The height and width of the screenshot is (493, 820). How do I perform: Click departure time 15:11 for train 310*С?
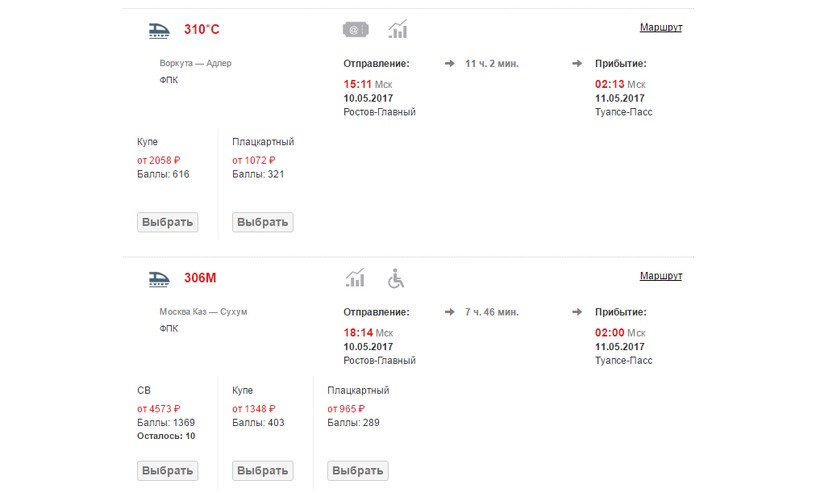[x=357, y=85]
